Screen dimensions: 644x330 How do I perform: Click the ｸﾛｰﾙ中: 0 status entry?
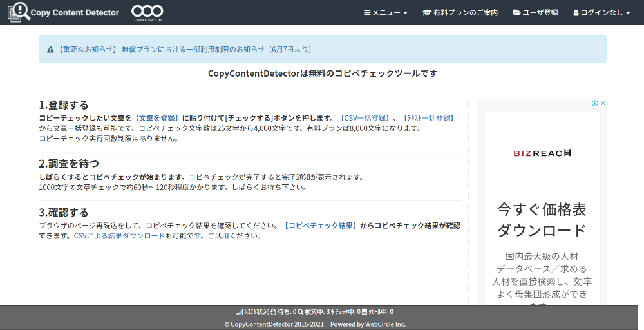[x=381, y=312]
